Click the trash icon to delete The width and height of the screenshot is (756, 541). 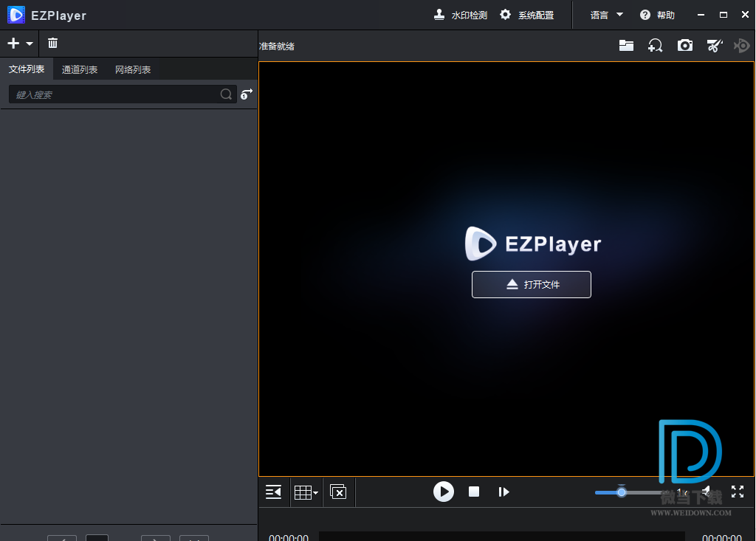(52, 44)
